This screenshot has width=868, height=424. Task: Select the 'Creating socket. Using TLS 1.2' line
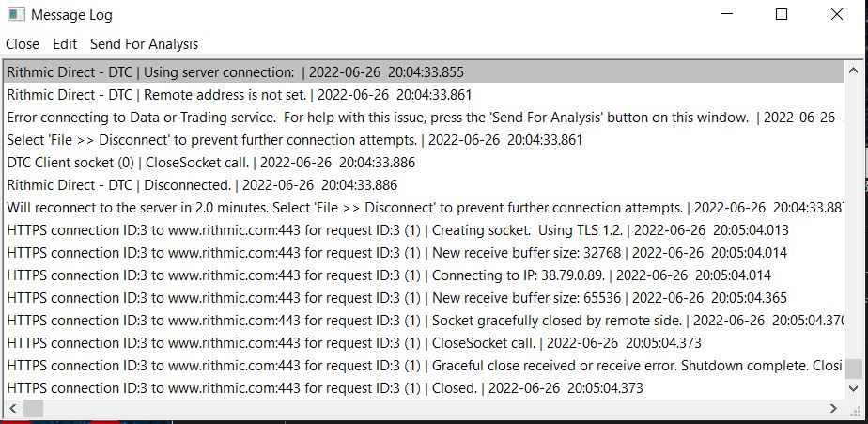(376, 230)
